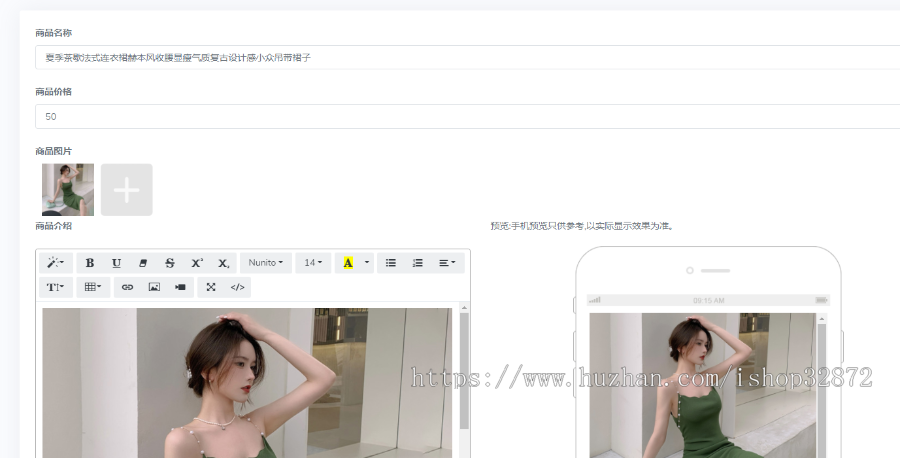Click the image inside the editor content
The image size is (900, 458).
pos(247,383)
